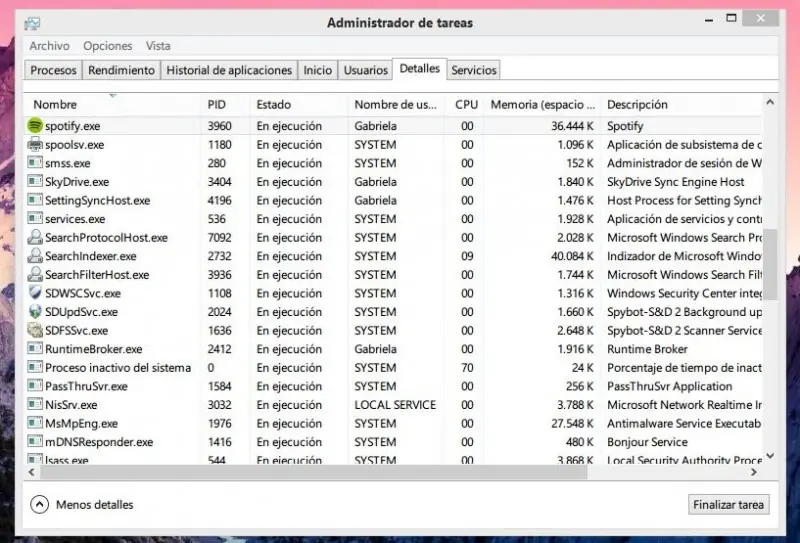Open the Servicios tab
Screen dimensions: 800x543
(473, 70)
